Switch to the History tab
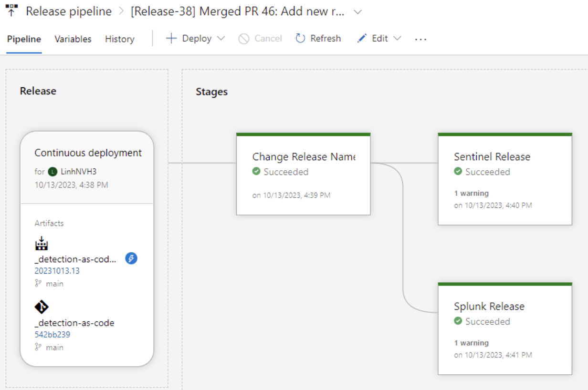Screen dimensions: 588x390 [x=119, y=39]
